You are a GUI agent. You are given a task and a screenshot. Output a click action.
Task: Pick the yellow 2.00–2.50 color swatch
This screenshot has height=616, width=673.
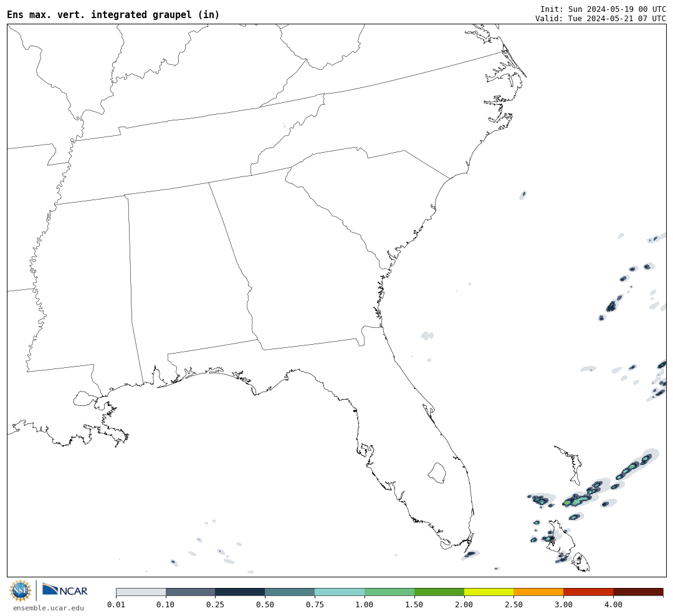[x=489, y=592]
